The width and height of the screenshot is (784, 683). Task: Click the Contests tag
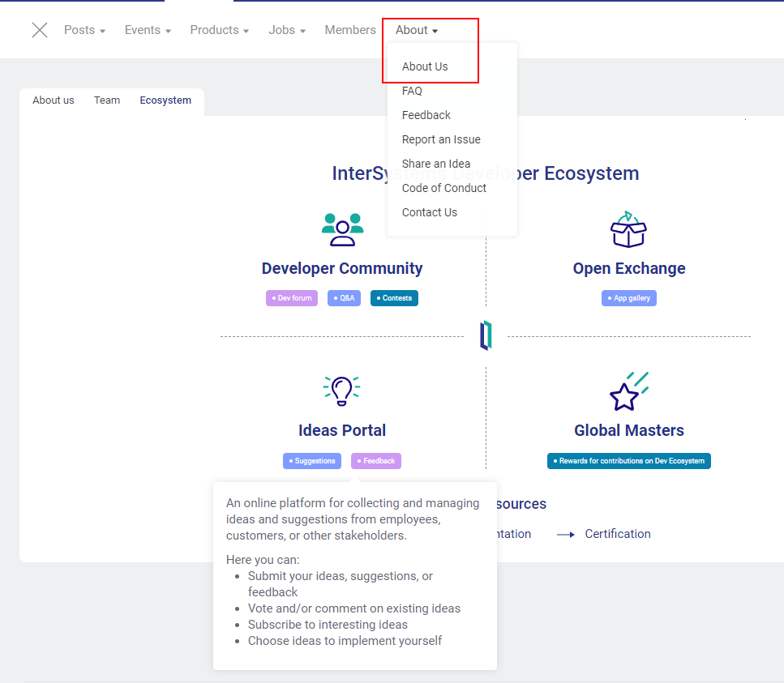pos(394,298)
